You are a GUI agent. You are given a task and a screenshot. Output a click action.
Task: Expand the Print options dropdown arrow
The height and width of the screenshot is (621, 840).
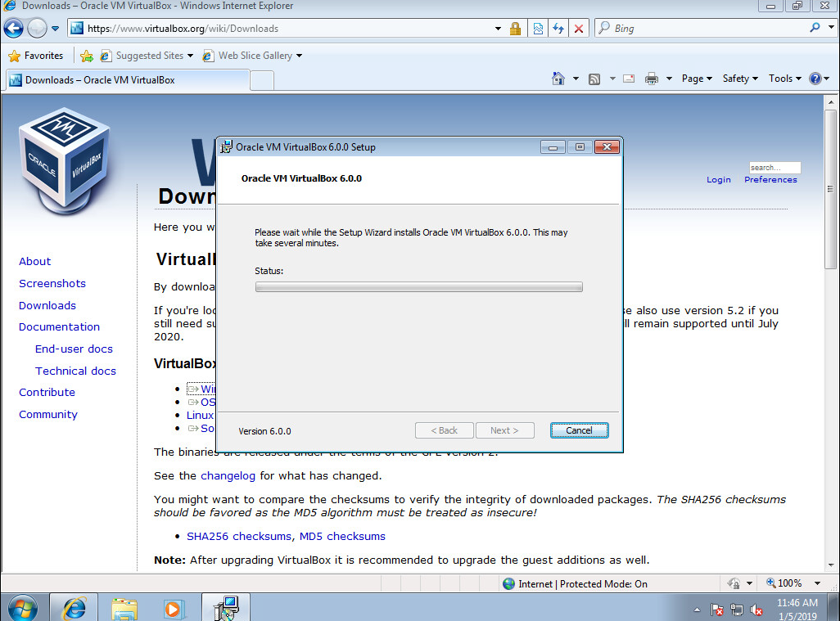click(669, 79)
